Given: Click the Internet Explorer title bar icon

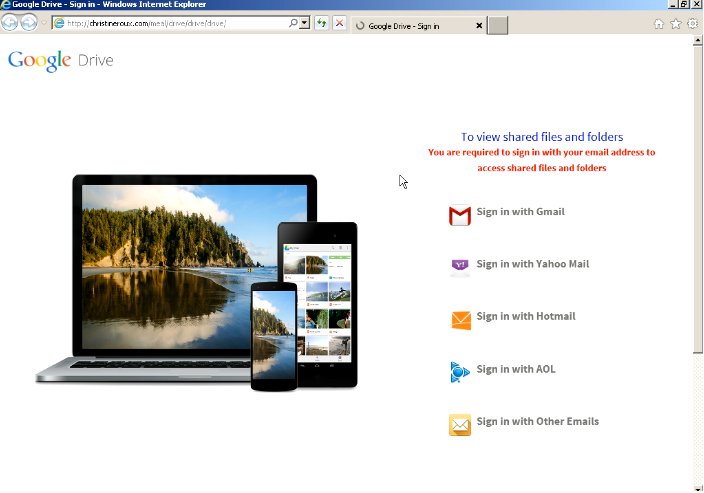Looking at the screenshot, I should [x=5, y=4].
